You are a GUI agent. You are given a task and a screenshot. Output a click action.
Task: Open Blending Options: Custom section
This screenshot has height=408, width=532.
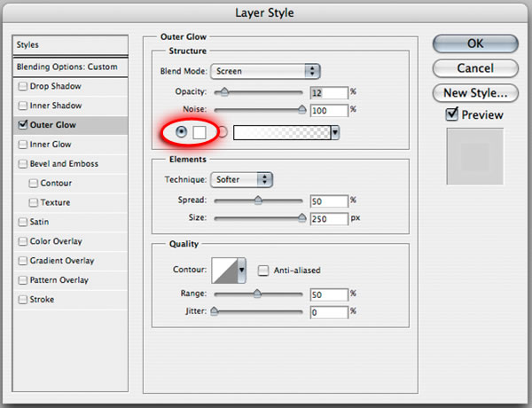click(x=66, y=67)
